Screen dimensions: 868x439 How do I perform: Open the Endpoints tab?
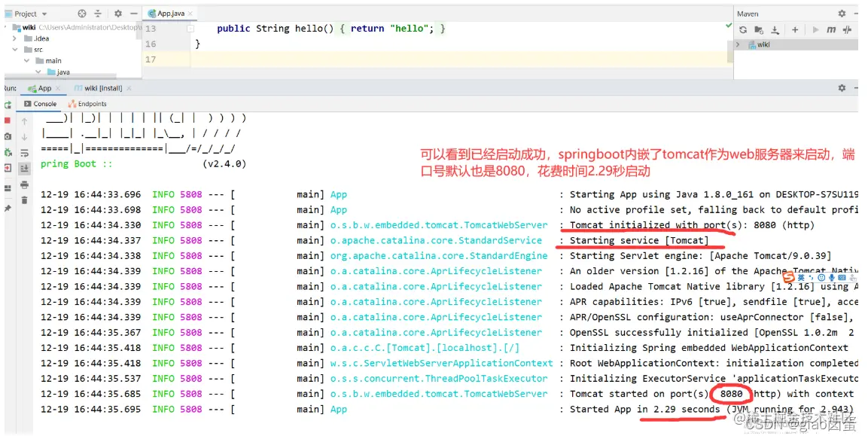[87, 103]
